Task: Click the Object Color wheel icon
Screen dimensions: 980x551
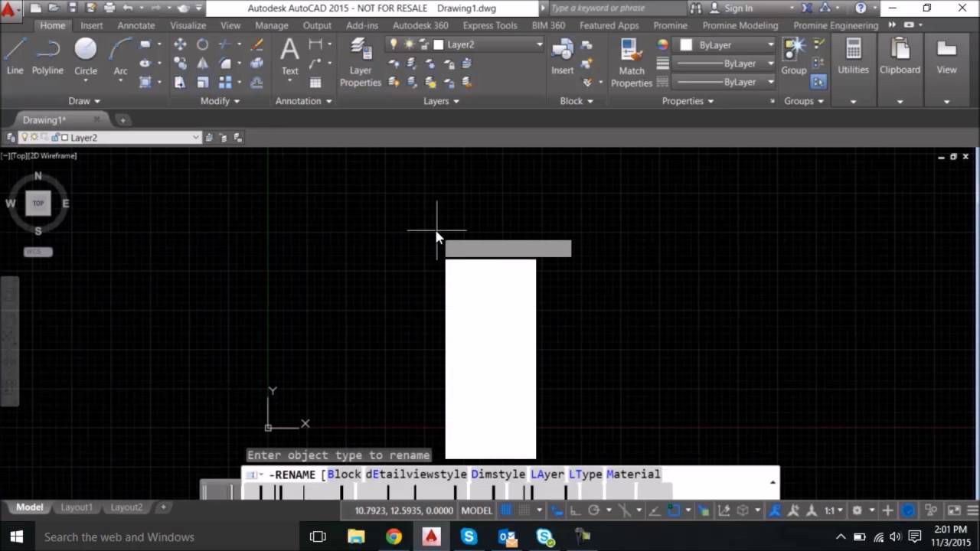Action: [662, 45]
